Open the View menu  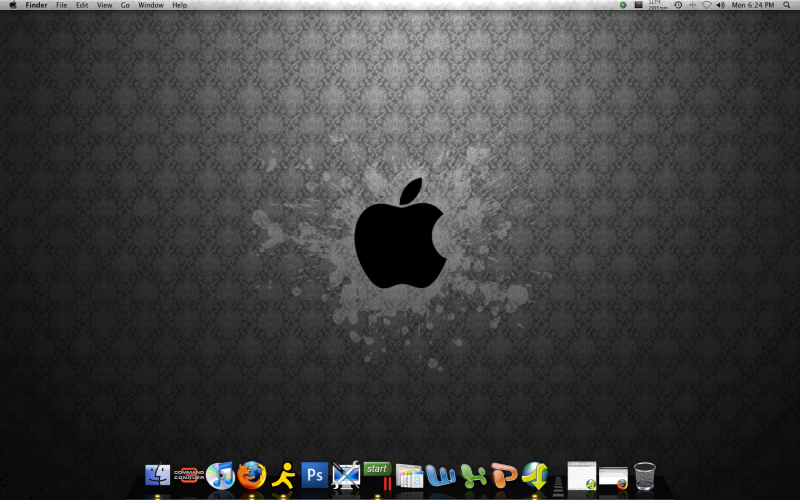tap(105, 5)
